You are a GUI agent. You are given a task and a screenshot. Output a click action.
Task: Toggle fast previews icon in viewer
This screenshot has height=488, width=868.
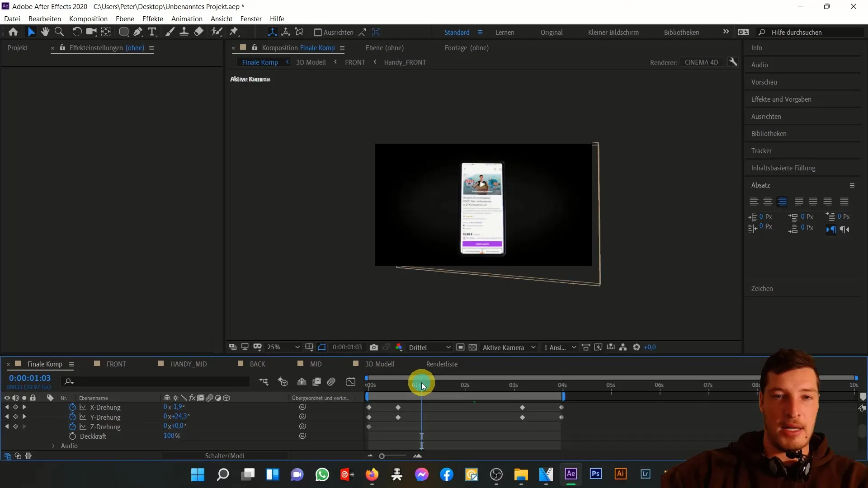click(598, 347)
